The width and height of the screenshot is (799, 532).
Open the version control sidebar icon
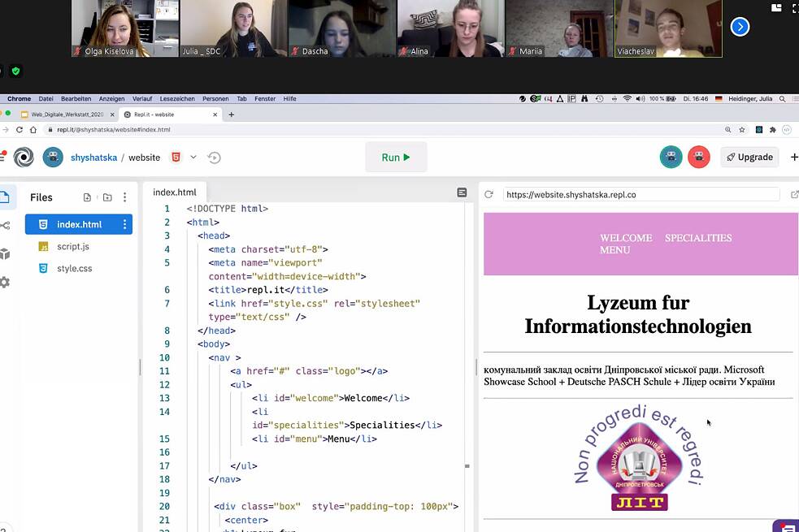(5, 226)
